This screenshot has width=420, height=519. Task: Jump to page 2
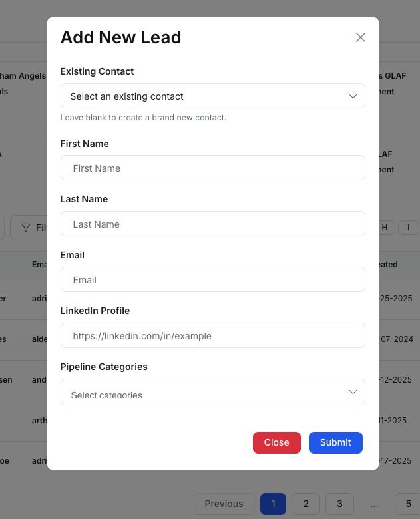click(x=306, y=504)
